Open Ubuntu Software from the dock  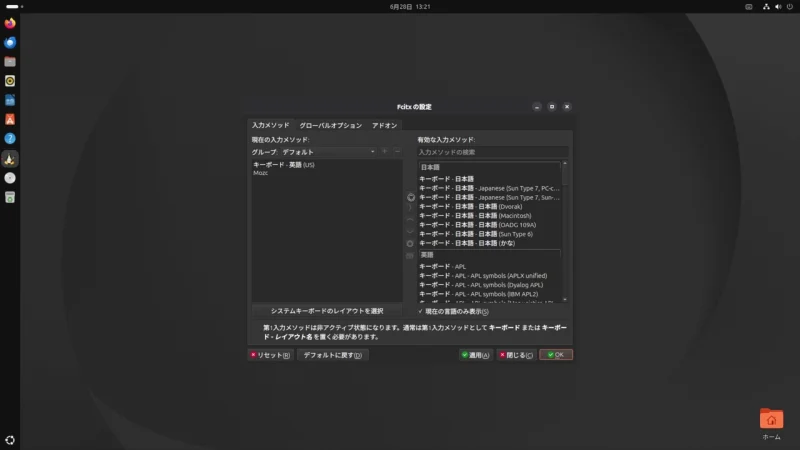pos(10,119)
